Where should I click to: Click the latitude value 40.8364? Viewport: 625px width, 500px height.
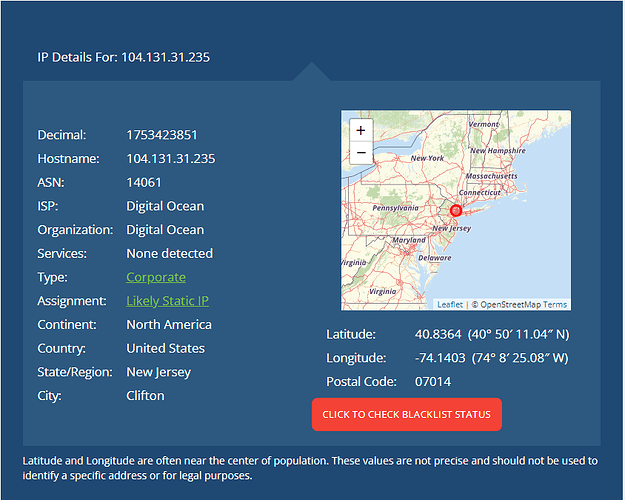coord(438,334)
